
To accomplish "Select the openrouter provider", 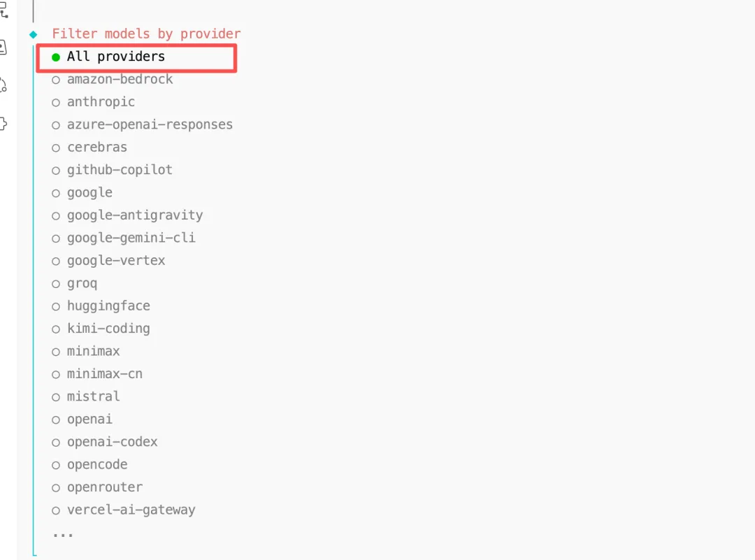I will [x=104, y=487].
